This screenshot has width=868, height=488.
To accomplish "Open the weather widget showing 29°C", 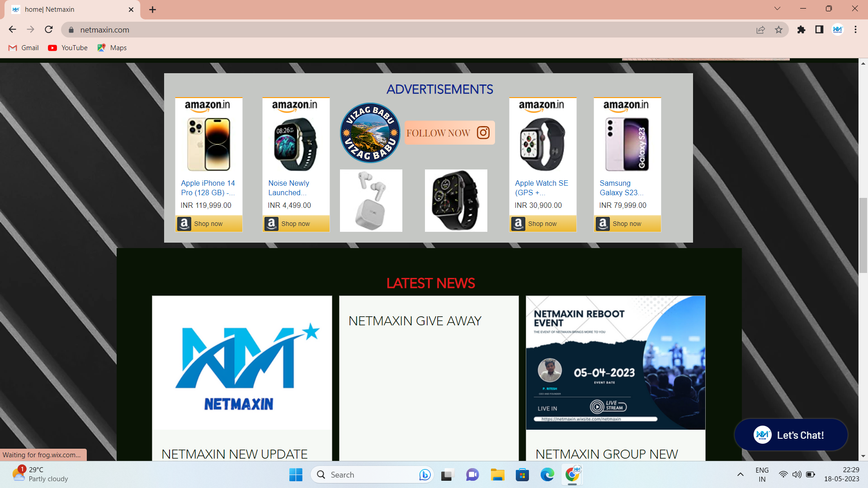I will point(41,474).
